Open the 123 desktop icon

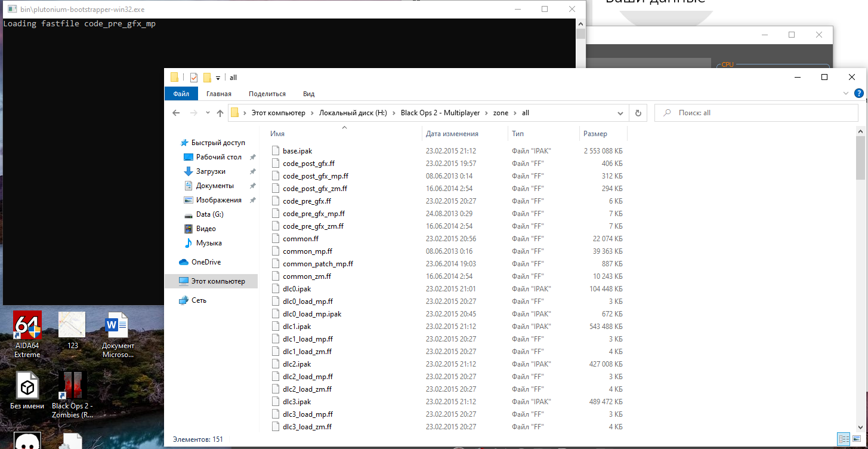coord(72,330)
